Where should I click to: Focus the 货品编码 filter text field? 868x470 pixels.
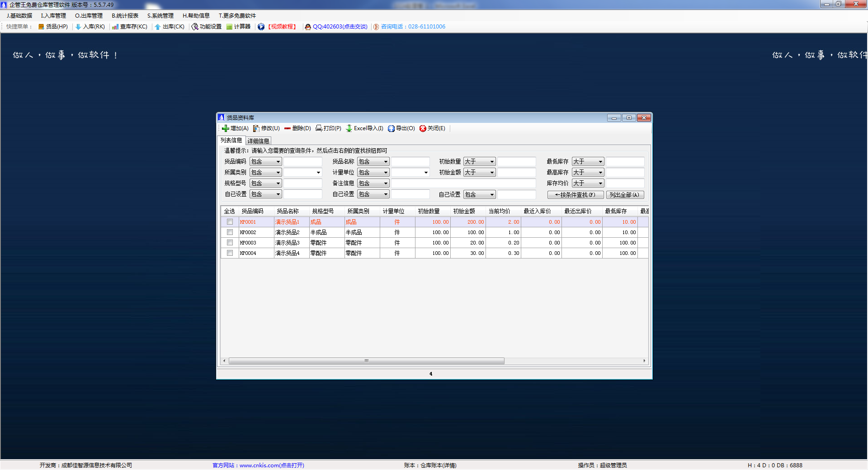click(303, 161)
